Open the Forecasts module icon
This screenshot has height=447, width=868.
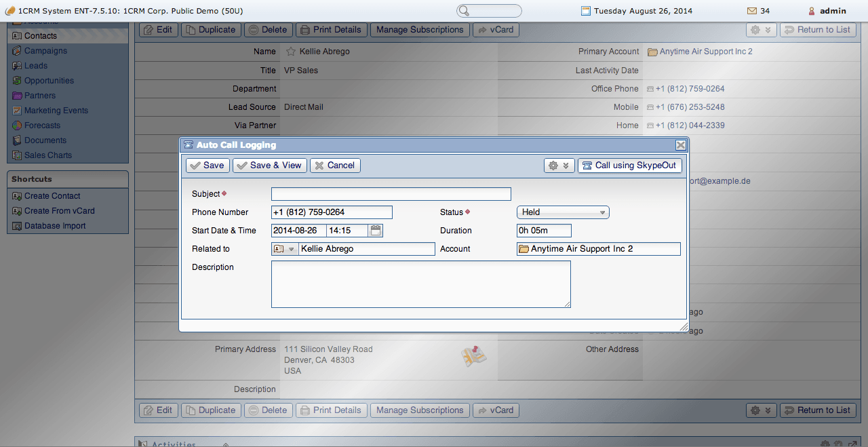[x=16, y=125]
